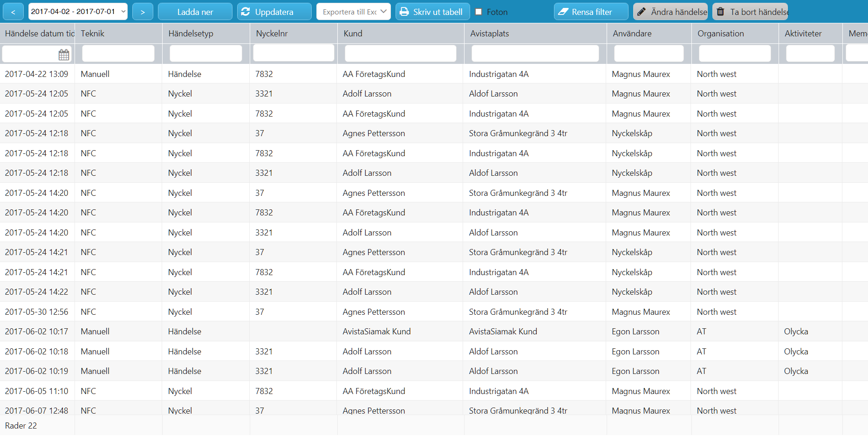This screenshot has height=436, width=868.
Task: Enable the Foton checkbox
Action: (478, 12)
